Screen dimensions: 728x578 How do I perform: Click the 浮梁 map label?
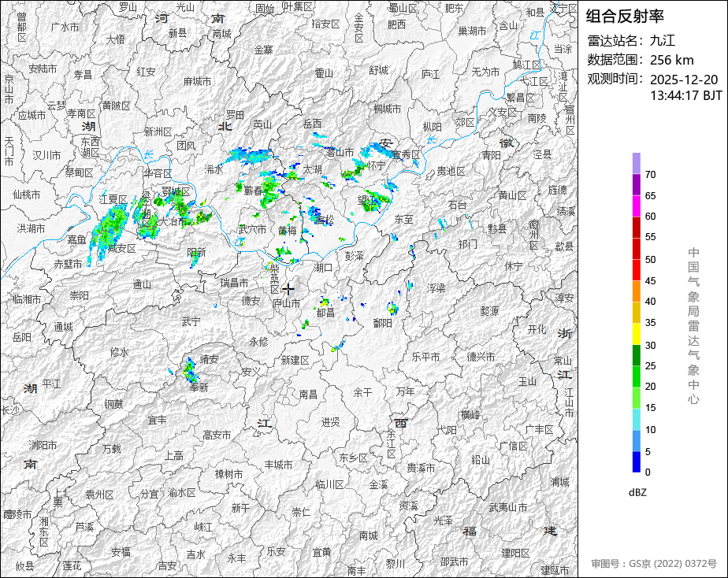pyautogui.click(x=436, y=288)
